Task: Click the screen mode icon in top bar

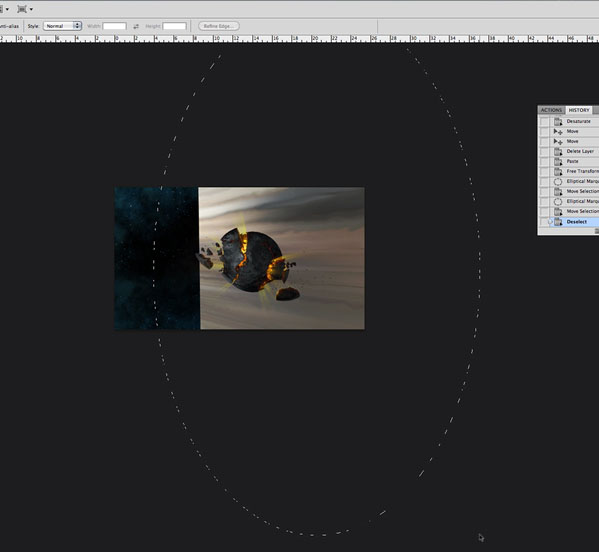Action: point(22,9)
